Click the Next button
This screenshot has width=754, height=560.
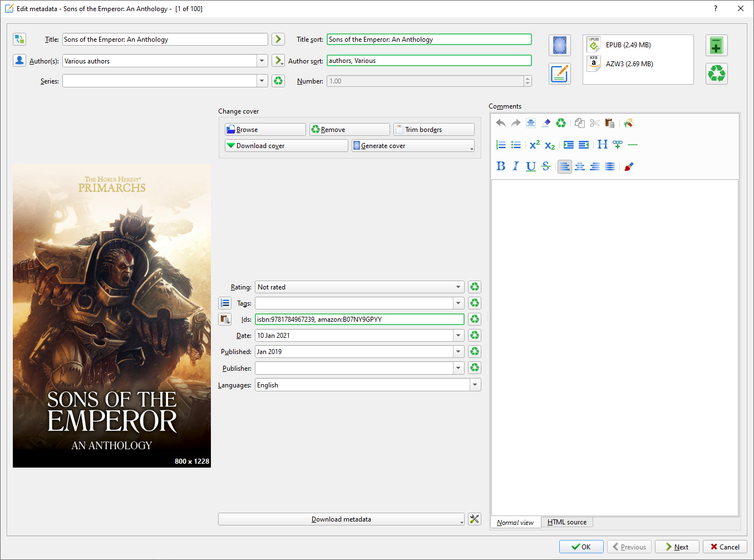tap(677, 547)
